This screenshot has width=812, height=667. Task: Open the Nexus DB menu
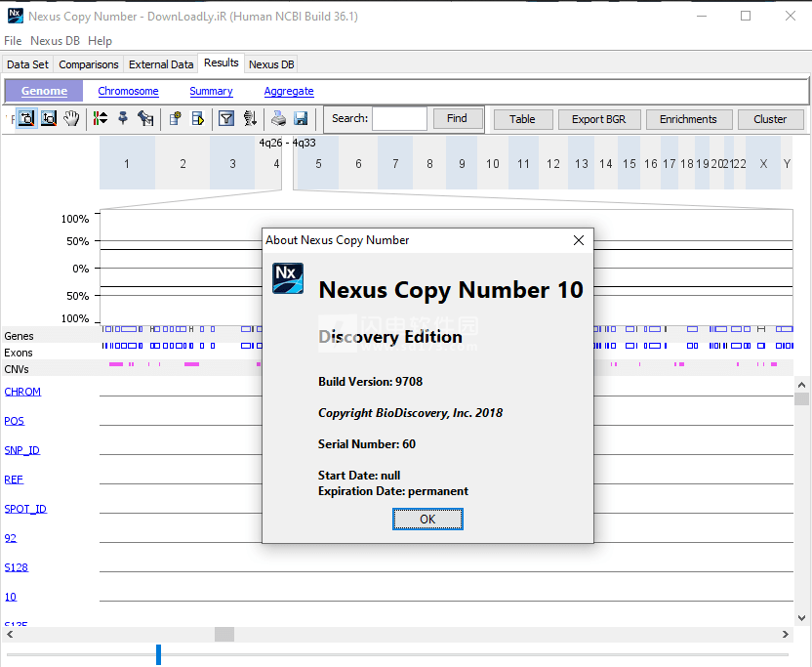coord(56,41)
